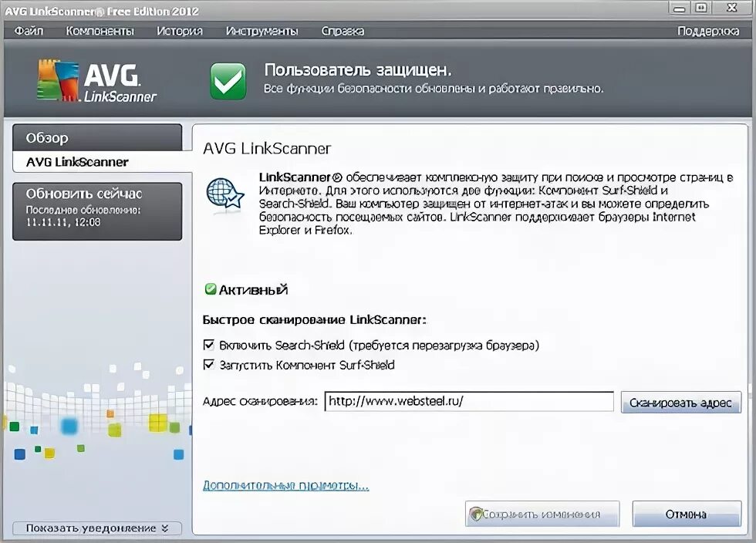This screenshot has width=756, height=543.
Task: Minimize the AVG window
Action: 680,8
